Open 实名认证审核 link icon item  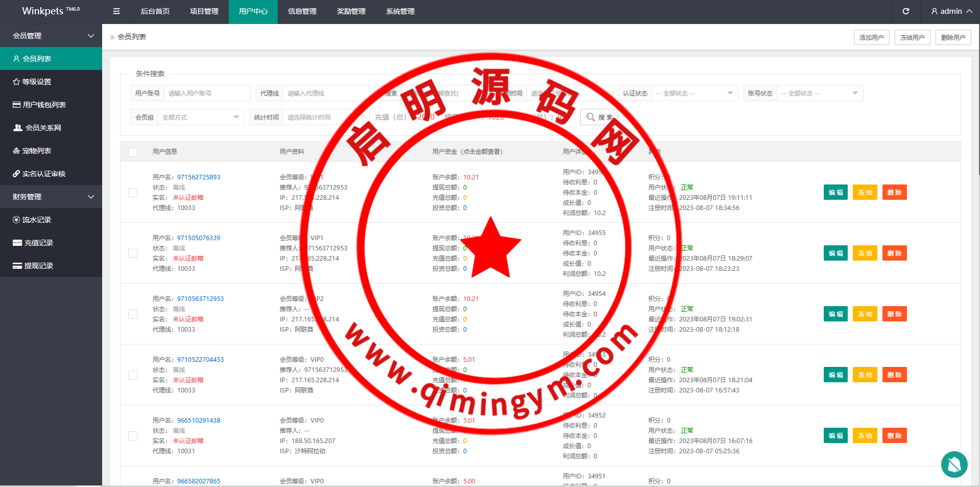coord(39,174)
